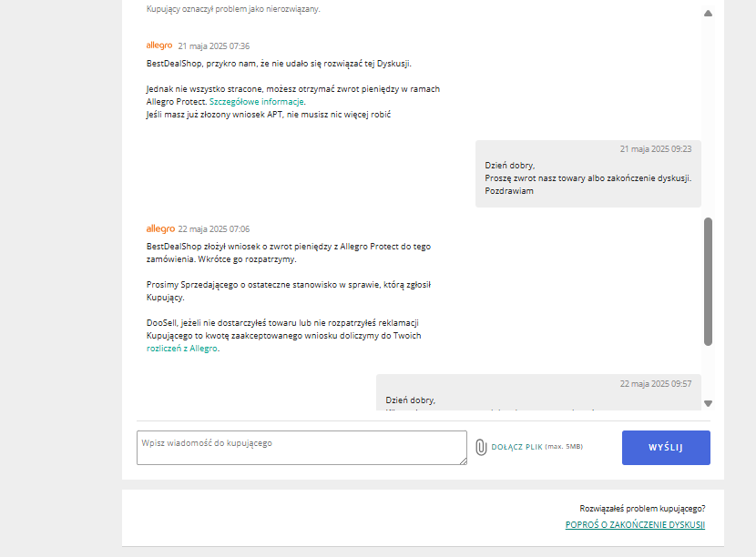Click the Allegro logo dated 21 maja 07:36
The image size is (756, 557).
click(x=159, y=45)
